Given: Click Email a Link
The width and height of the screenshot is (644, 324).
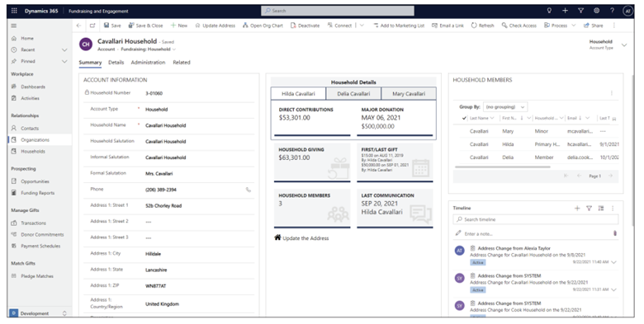Looking at the screenshot, I should 447,26.
